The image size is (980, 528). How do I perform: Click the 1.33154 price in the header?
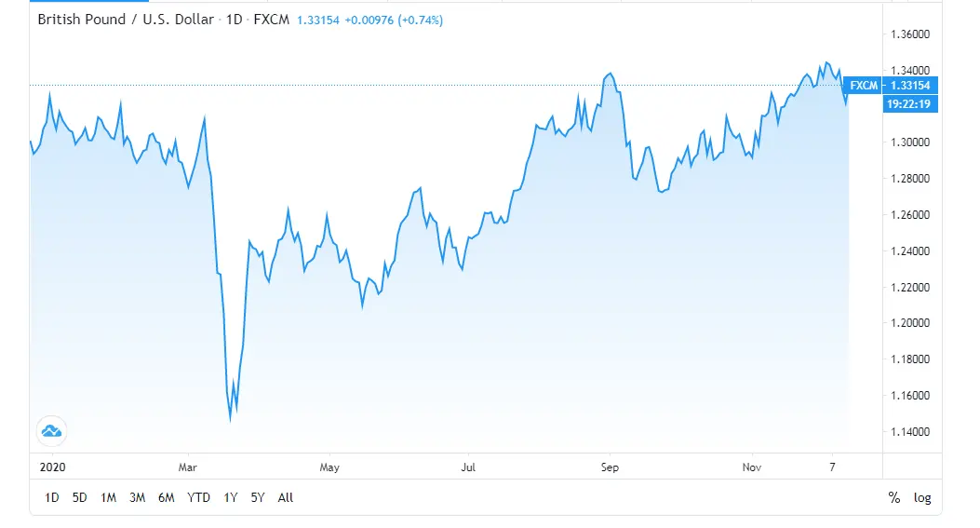[320, 20]
